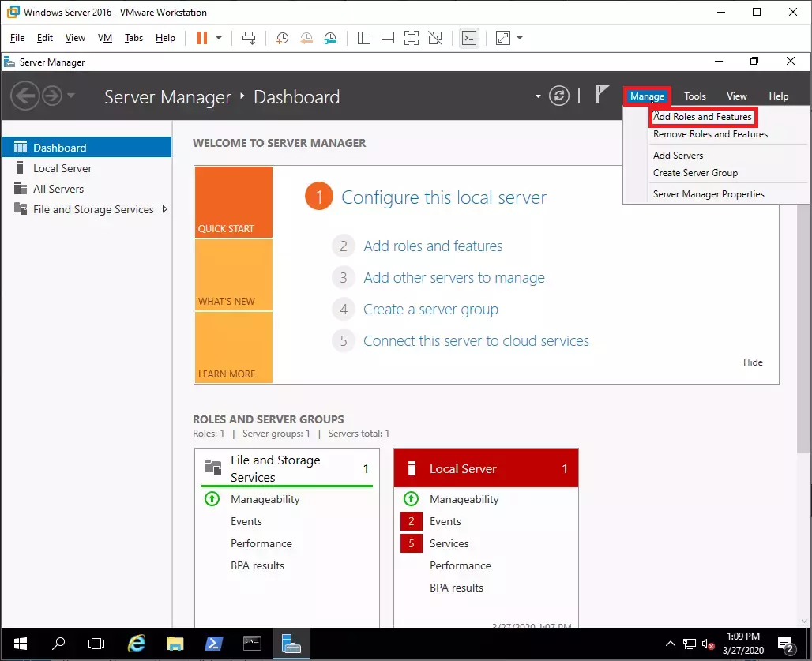Open the breadcrumb dropdown arrow beside refresh
This screenshot has height=661, width=812.
point(538,96)
